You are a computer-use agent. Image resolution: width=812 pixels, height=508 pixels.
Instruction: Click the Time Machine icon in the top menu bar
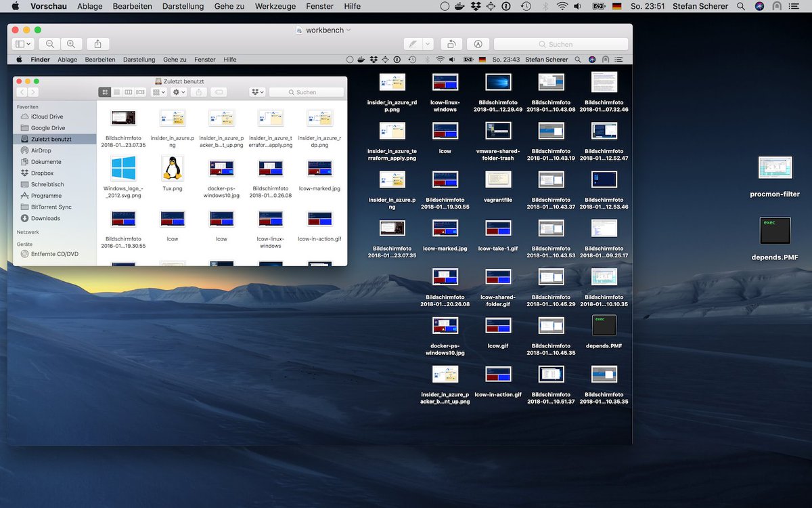[526, 6]
